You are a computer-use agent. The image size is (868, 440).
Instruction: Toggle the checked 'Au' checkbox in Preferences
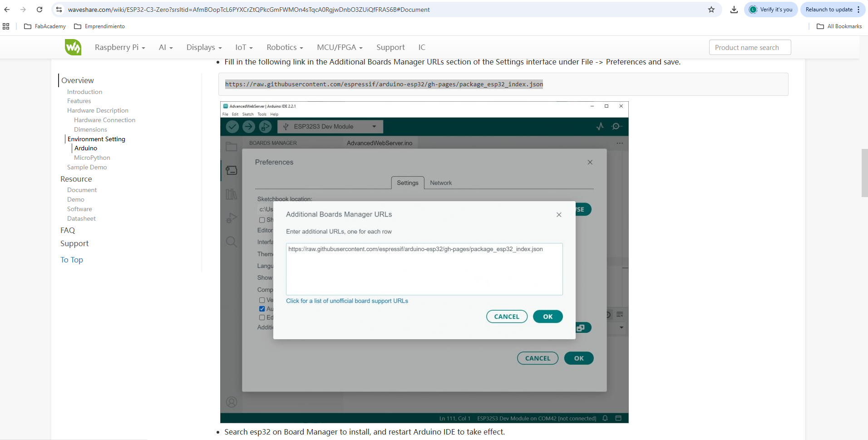point(262,309)
